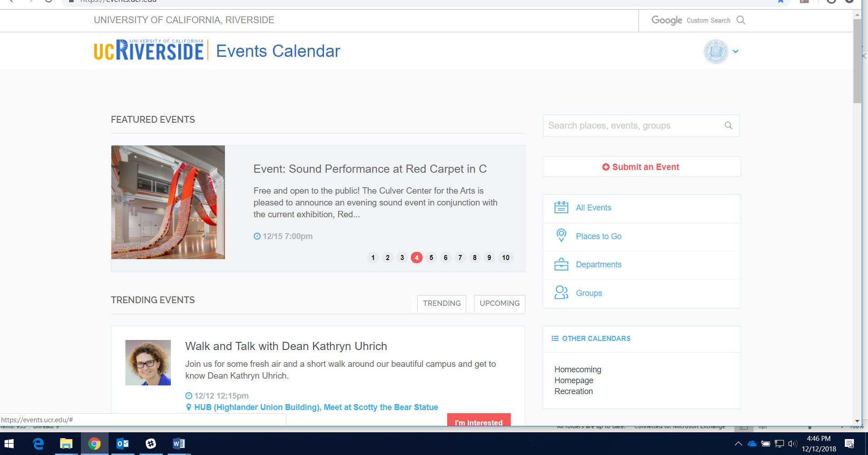Click the Departments briefcase icon
The image size is (868, 455).
point(561,264)
